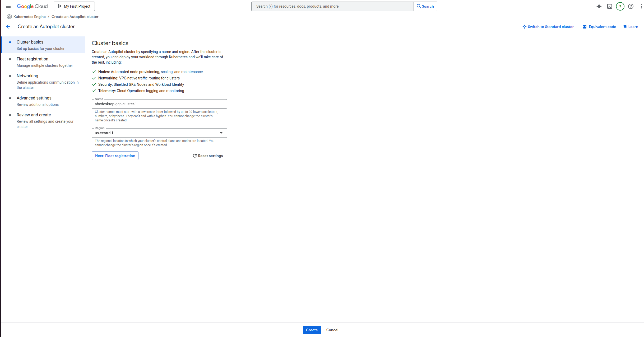Open the hamburger navigation menu
This screenshot has width=644, height=337.
8,6
